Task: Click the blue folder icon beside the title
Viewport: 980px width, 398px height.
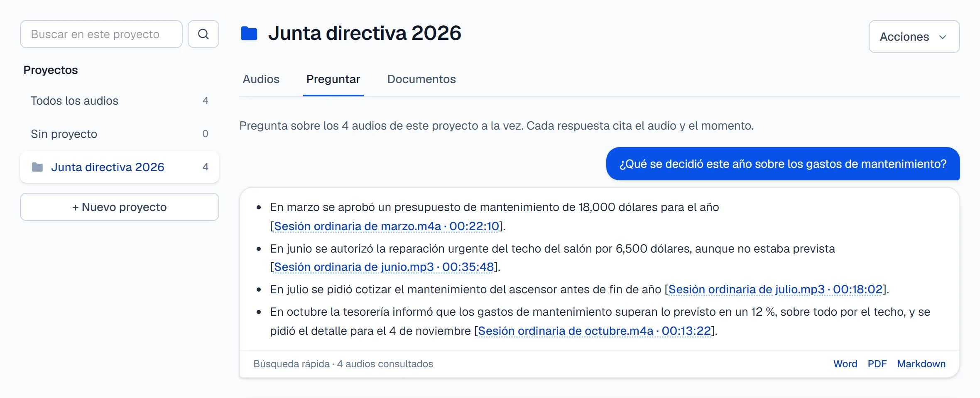Action: pos(249,33)
